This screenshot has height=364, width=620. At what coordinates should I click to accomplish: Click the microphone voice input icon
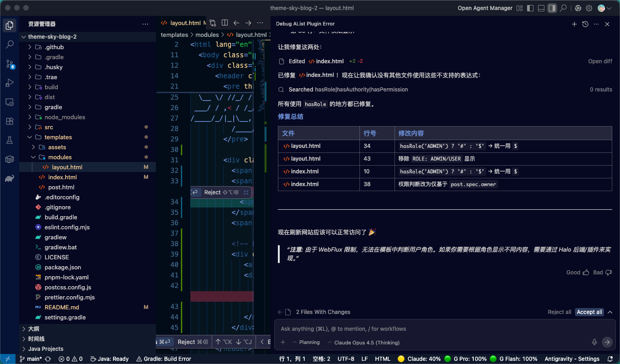pyautogui.click(x=594, y=342)
